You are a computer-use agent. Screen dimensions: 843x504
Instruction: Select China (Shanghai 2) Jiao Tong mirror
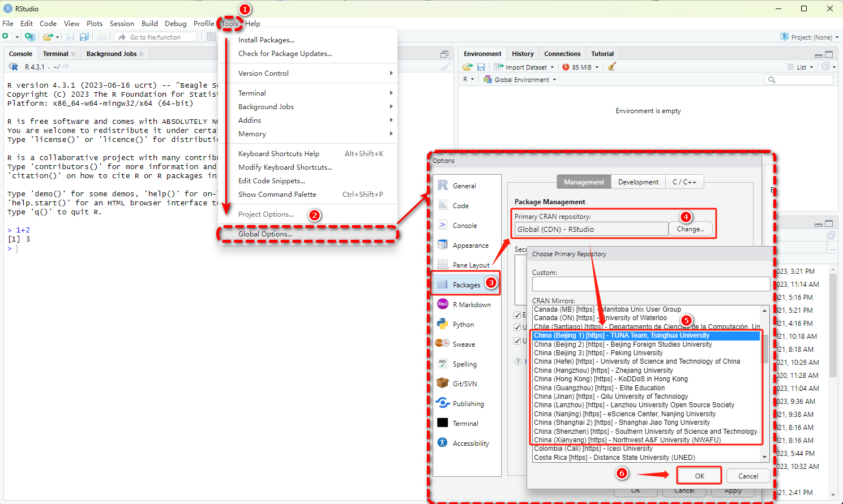click(646, 423)
